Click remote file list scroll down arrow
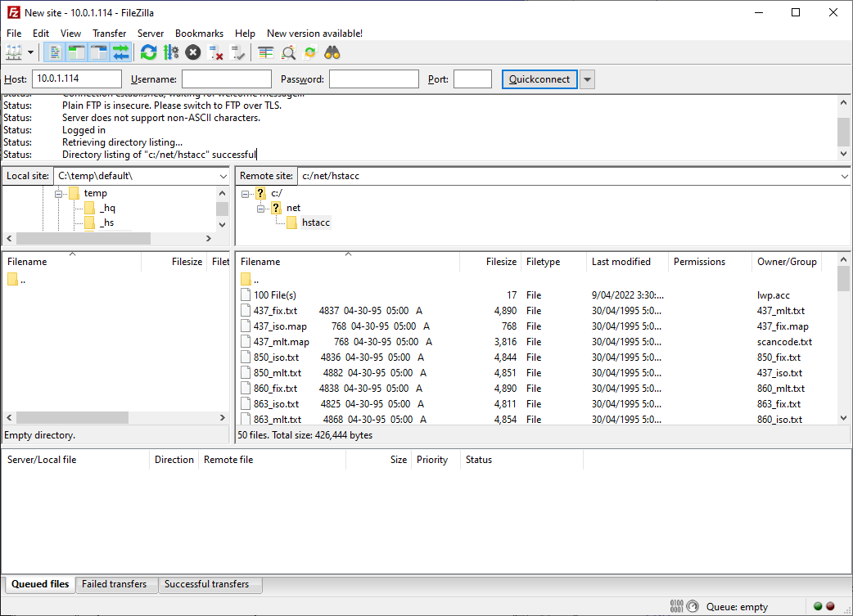Image resolution: width=853 pixels, height=616 pixels. 843,418
